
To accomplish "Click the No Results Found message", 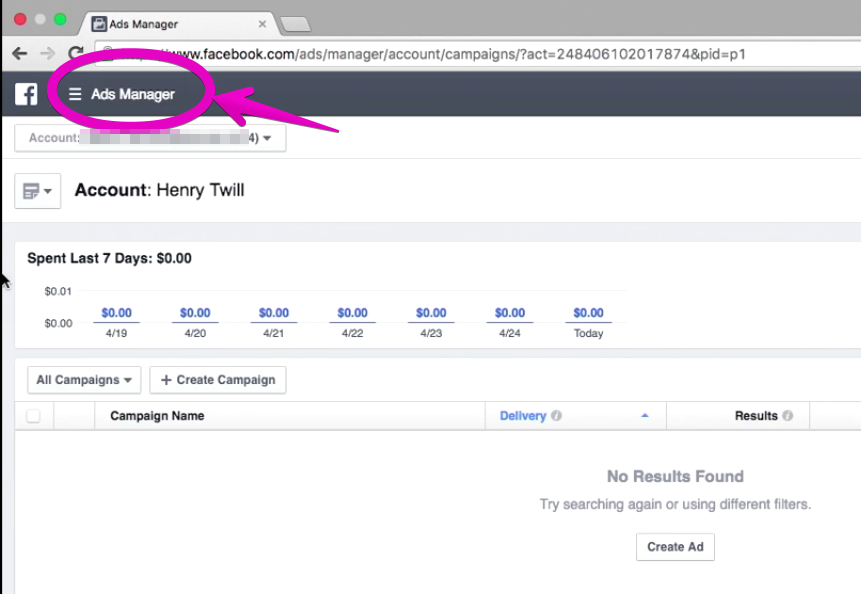I will pyautogui.click(x=675, y=477).
